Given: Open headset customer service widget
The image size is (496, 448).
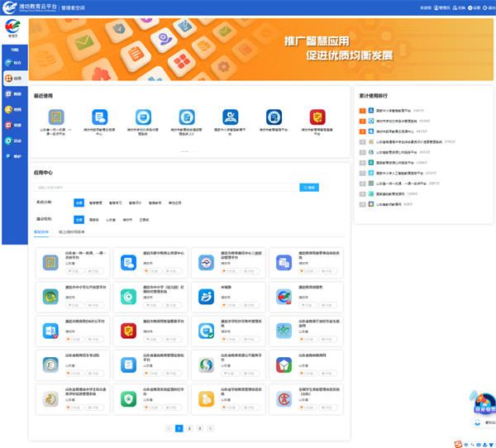Looking at the screenshot, I should [484, 422].
